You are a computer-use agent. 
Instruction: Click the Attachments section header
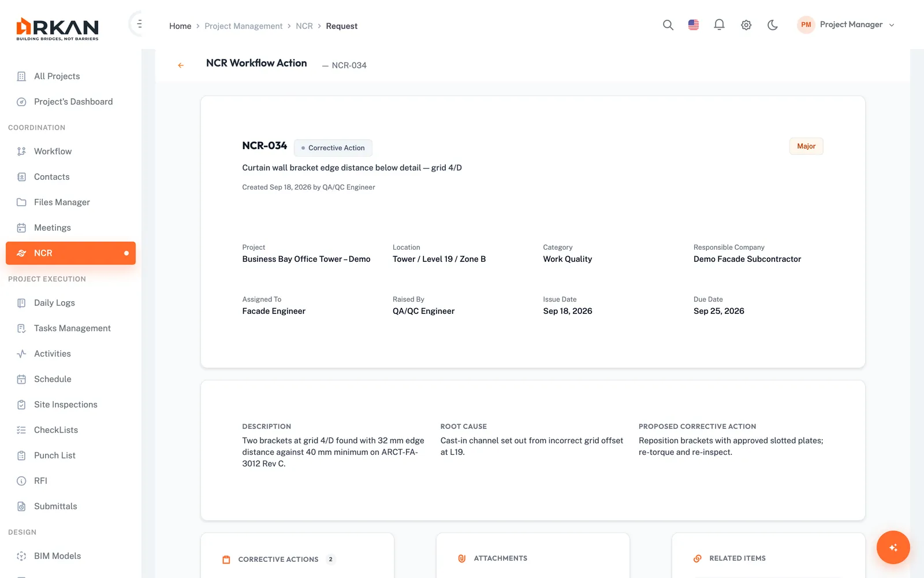[x=500, y=558]
